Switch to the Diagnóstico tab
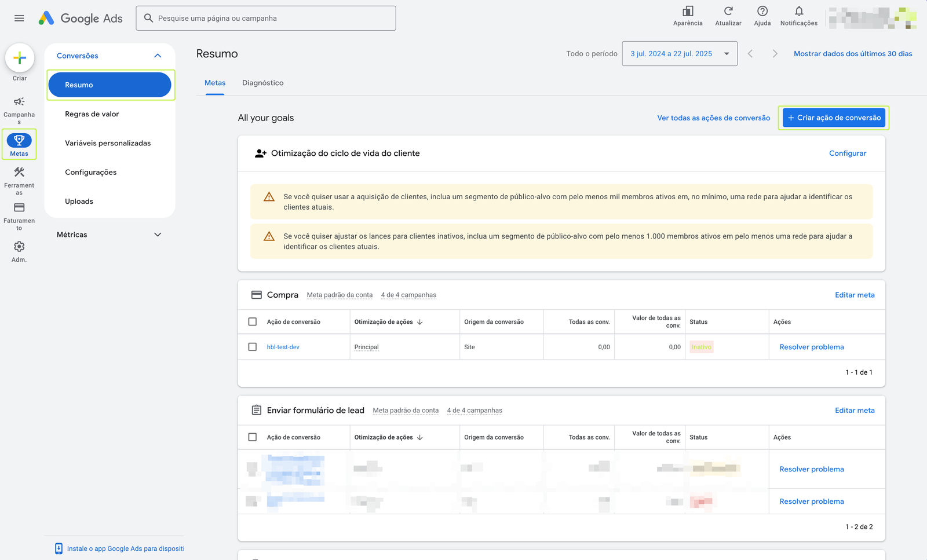This screenshot has width=927, height=560. coord(263,83)
